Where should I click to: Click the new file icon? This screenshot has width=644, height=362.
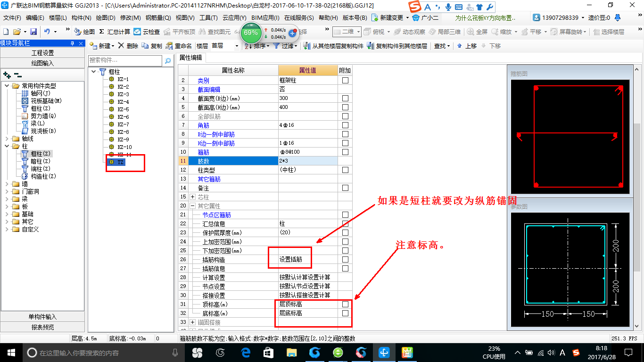(x=6, y=32)
